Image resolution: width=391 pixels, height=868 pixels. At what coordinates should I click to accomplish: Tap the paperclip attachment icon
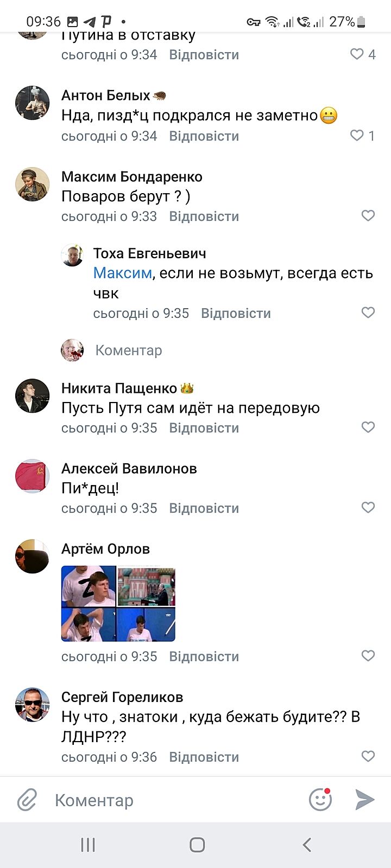pyautogui.click(x=27, y=800)
